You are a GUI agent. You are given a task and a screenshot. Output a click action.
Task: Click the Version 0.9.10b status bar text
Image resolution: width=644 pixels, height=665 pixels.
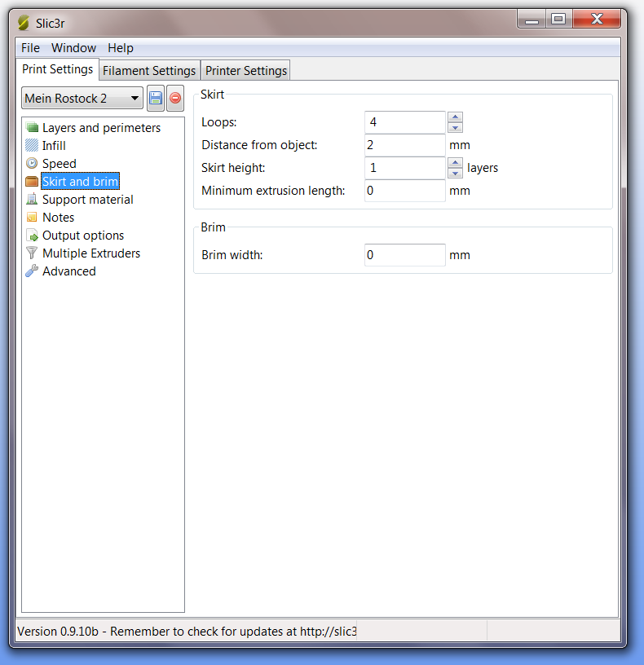pos(187,632)
